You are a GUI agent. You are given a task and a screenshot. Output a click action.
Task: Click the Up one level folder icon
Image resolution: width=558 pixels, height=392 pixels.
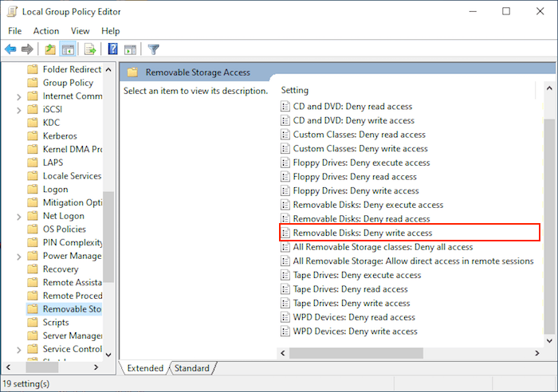(50, 49)
